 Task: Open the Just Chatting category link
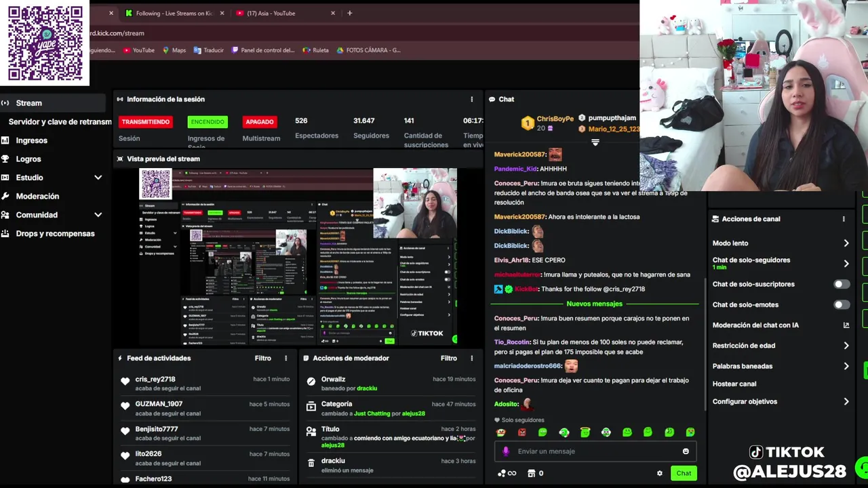pyautogui.click(x=372, y=413)
